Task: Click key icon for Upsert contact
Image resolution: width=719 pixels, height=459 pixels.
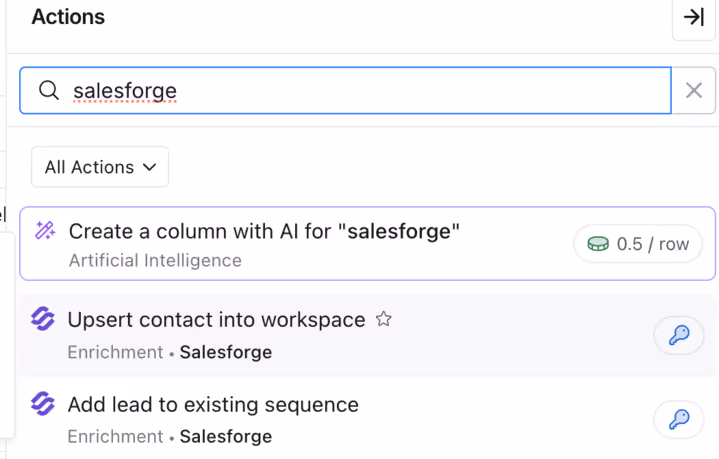Action: pos(679,336)
